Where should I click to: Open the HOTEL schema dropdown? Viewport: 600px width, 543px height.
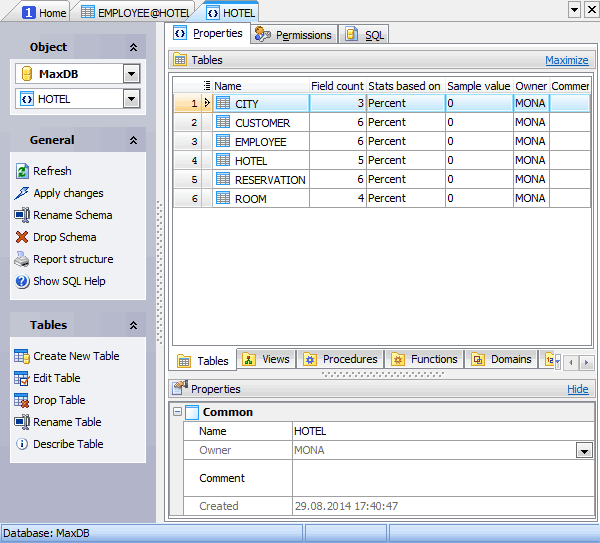click(x=131, y=99)
